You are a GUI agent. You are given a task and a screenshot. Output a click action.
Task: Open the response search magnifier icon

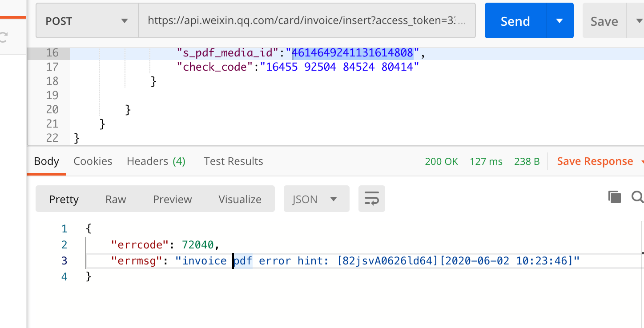638,197
